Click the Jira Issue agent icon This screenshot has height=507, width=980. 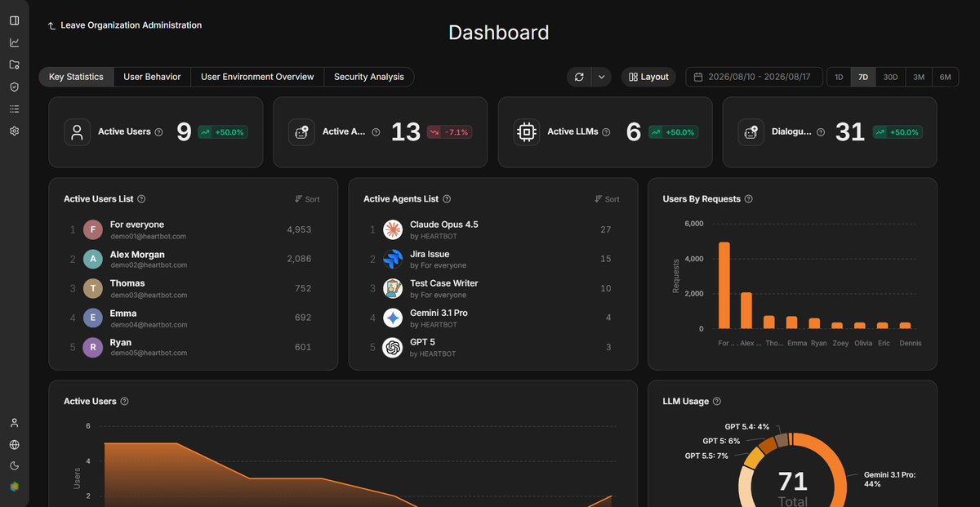393,260
